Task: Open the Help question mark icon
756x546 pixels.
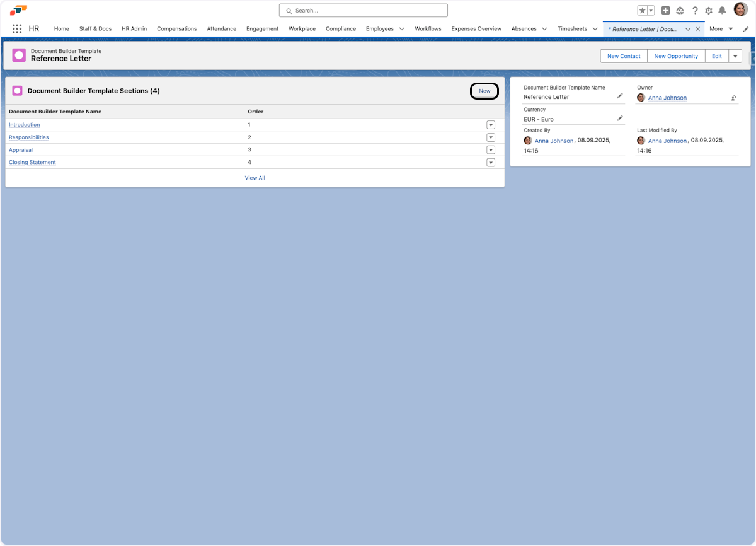Action: tap(695, 11)
